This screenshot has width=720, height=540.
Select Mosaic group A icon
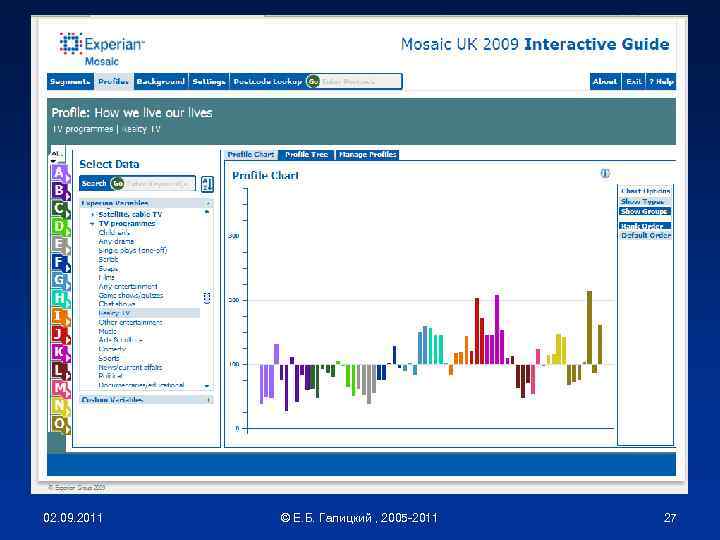(x=60, y=173)
